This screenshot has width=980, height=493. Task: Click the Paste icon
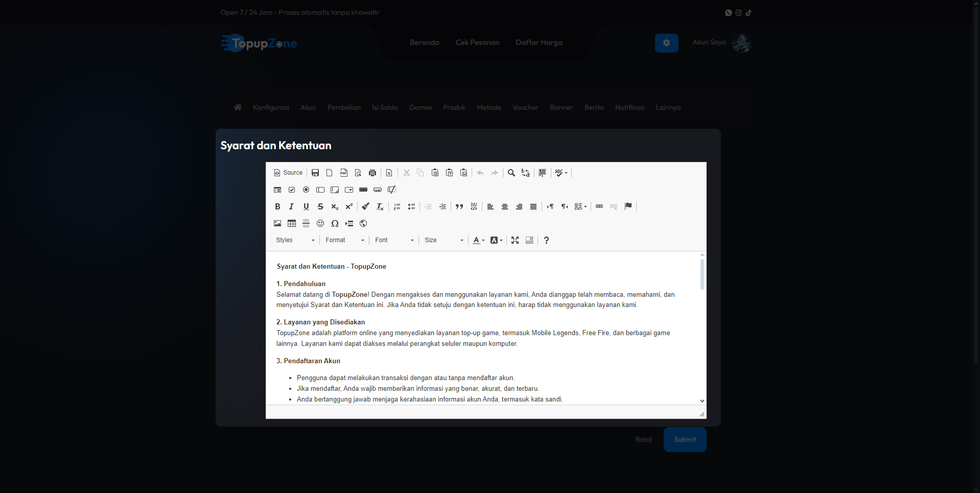coord(435,173)
